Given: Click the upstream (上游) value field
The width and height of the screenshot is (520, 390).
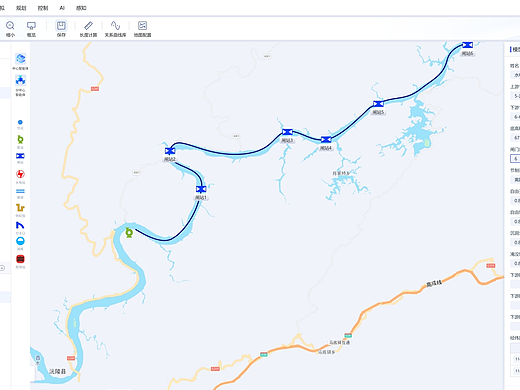Looking at the screenshot, I should click(515, 96).
